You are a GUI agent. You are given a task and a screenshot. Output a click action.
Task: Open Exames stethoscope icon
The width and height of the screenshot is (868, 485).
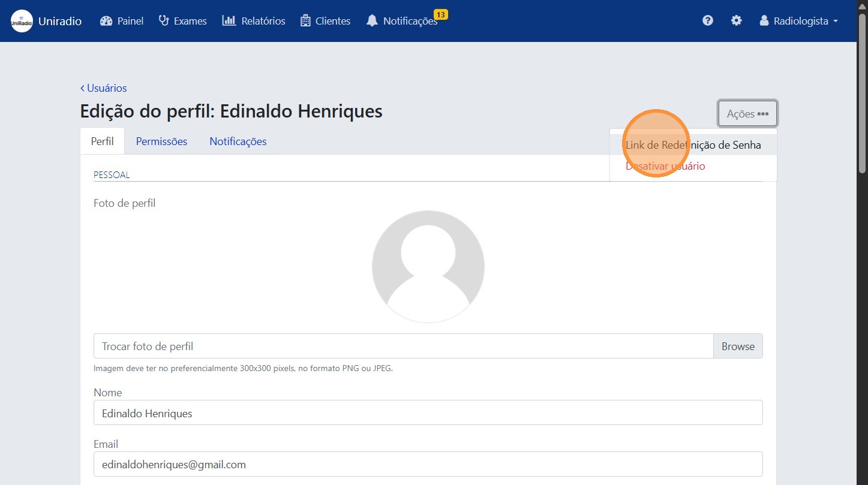pyautogui.click(x=164, y=21)
